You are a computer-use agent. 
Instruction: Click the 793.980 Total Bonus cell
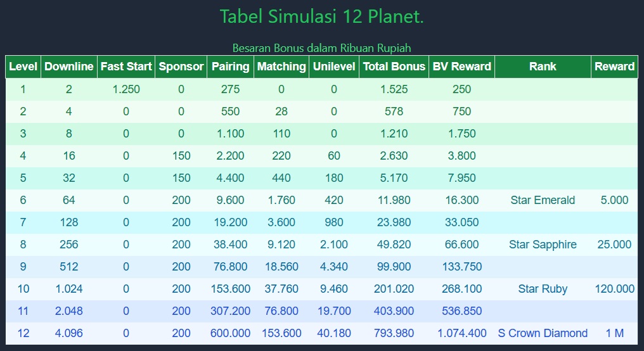(394, 333)
